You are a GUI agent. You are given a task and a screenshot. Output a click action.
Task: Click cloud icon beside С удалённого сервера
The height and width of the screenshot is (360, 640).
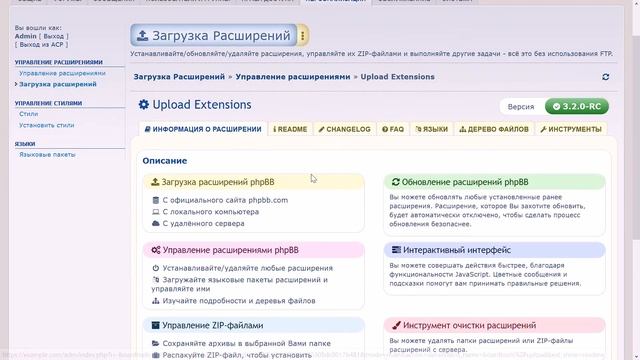(156, 223)
